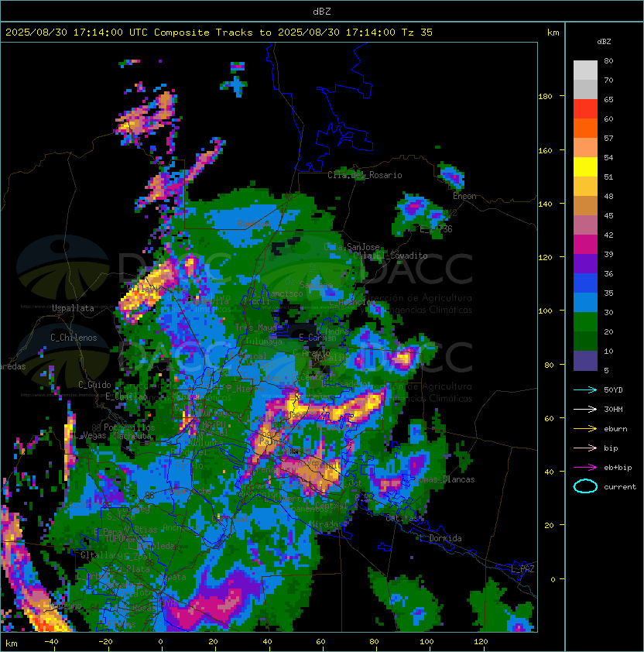Pick the slate 10–5 dBZ swatch
The width and height of the screenshot is (644, 652).
coord(585,361)
